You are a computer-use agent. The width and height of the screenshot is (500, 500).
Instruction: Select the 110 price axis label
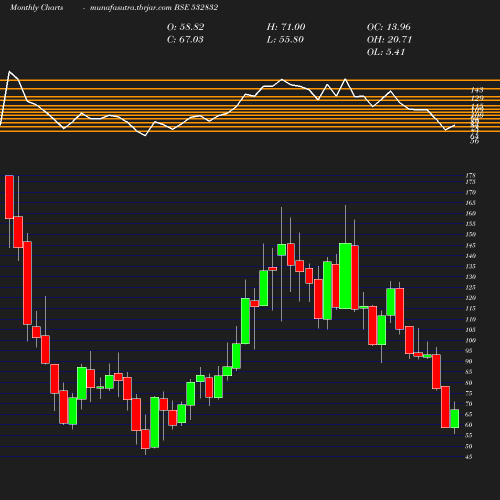(x=470, y=319)
